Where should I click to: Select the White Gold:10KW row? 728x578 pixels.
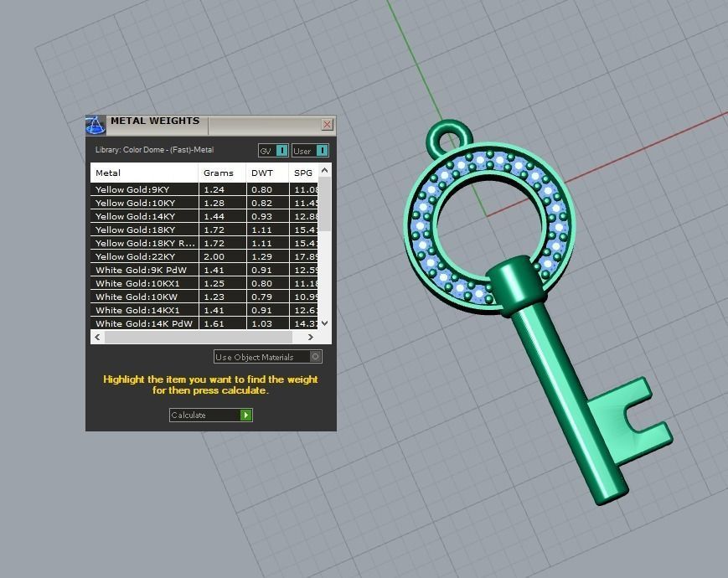(204, 297)
